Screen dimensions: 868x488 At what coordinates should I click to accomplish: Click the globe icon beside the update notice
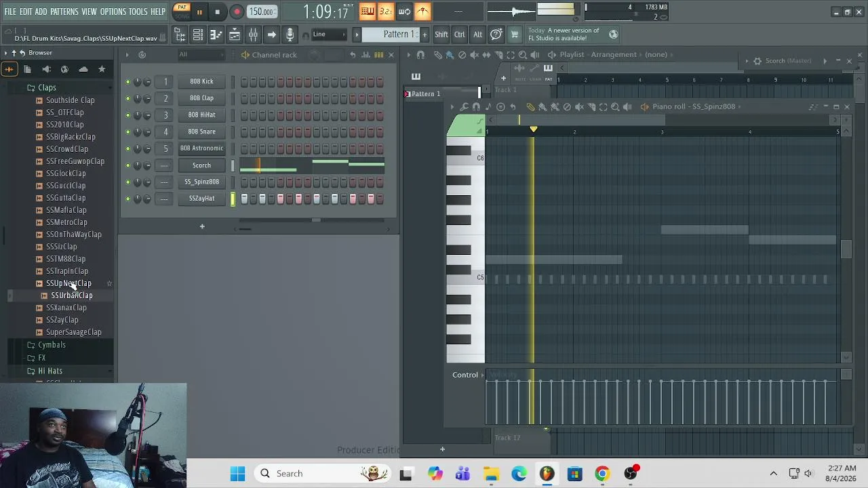point(613,35)
